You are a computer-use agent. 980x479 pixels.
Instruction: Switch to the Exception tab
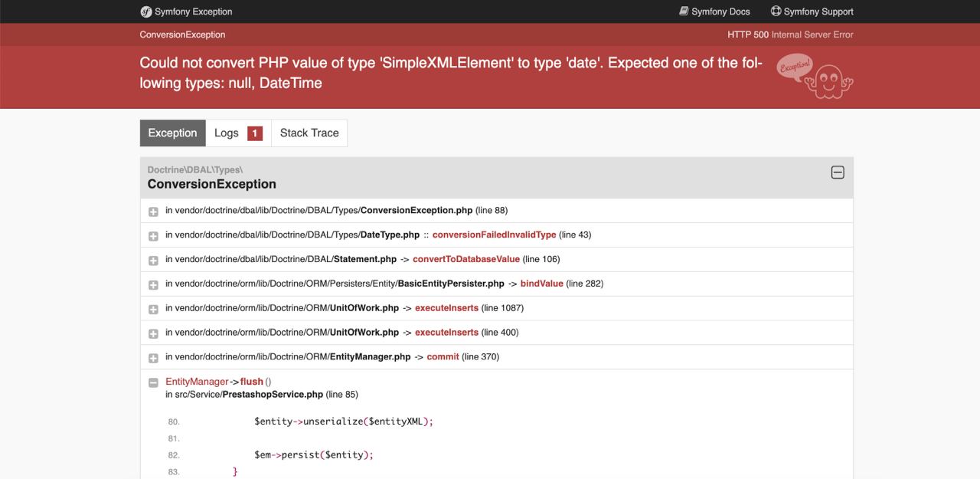pos(172,133)
